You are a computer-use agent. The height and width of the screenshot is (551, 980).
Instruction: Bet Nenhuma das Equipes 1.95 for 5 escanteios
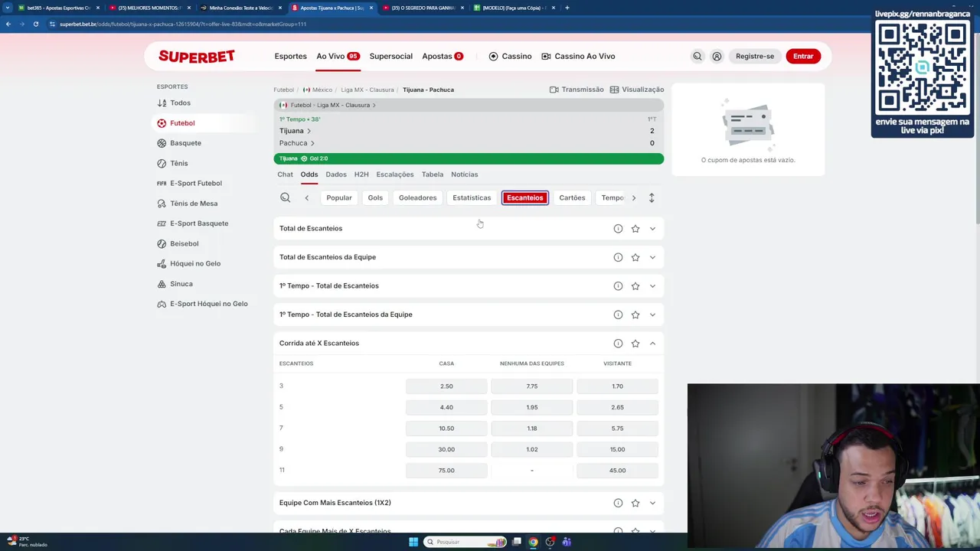[x=532, y=407]
